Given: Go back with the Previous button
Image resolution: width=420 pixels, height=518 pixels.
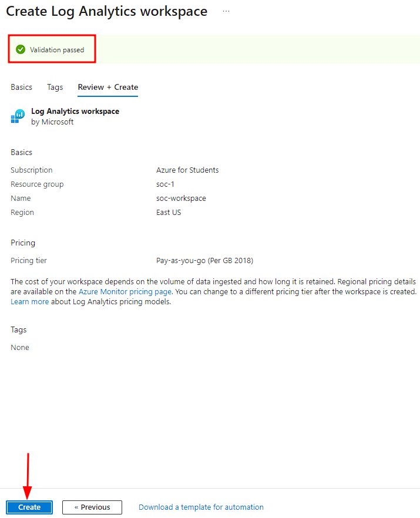Looking at the screenshot, I should pos(92,507).
